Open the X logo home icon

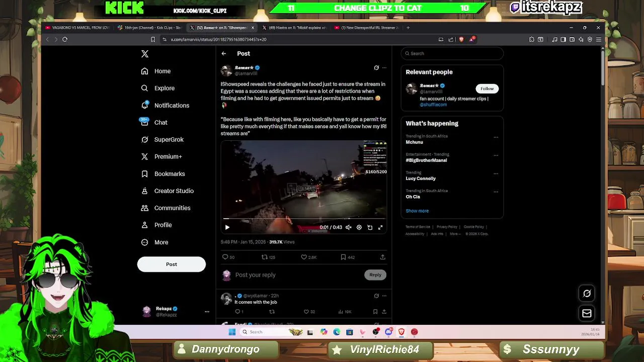[145, 54]
